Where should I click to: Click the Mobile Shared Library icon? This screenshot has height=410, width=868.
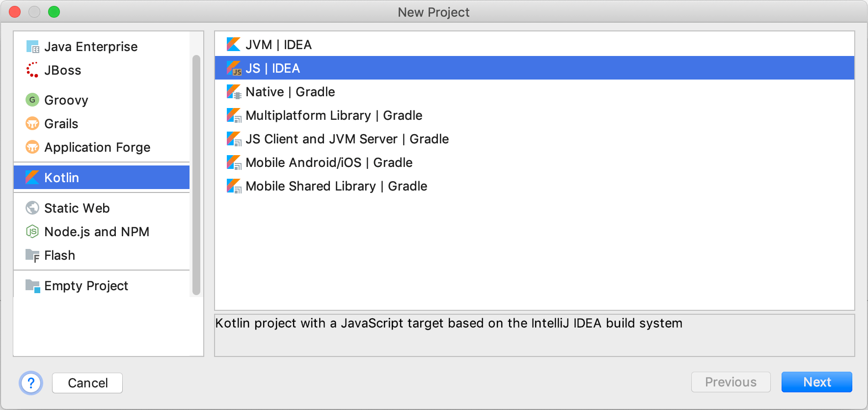point(234,186)
